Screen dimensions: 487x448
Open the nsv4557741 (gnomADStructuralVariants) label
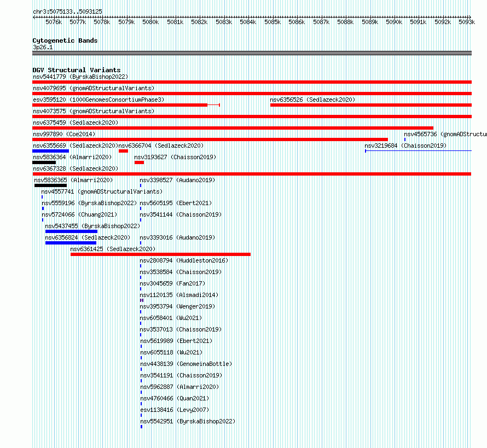(102, 191)
